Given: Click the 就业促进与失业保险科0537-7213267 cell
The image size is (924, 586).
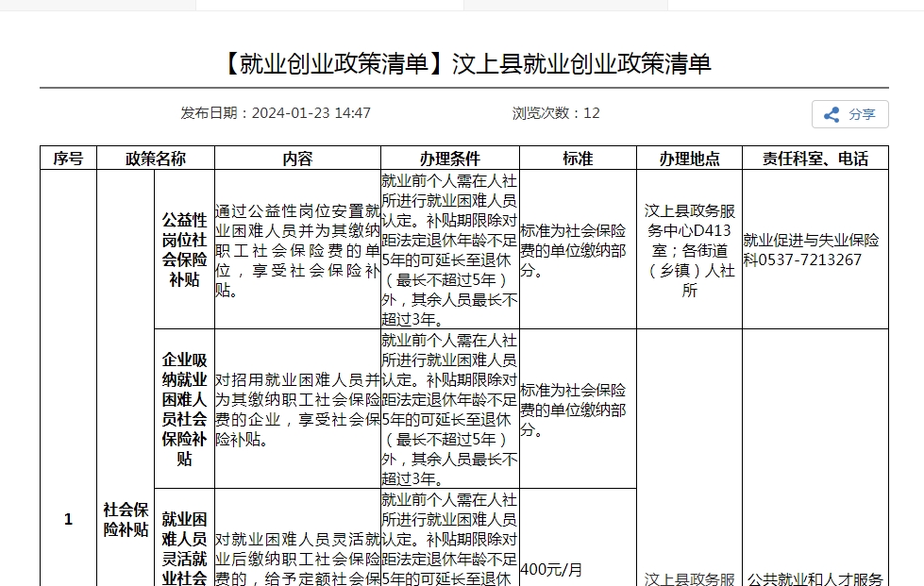Looking at the screenshot, I should coord(815,250).
